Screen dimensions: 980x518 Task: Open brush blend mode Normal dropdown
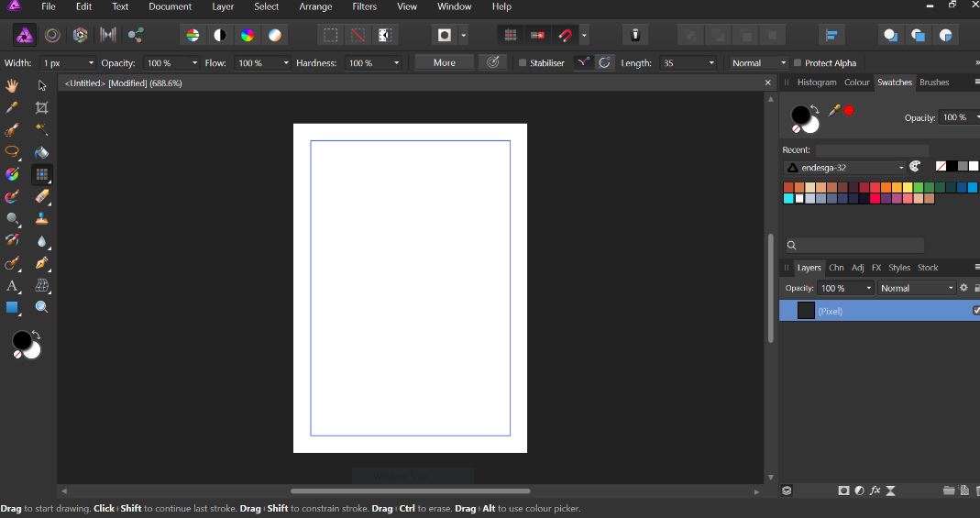(759, 63)
